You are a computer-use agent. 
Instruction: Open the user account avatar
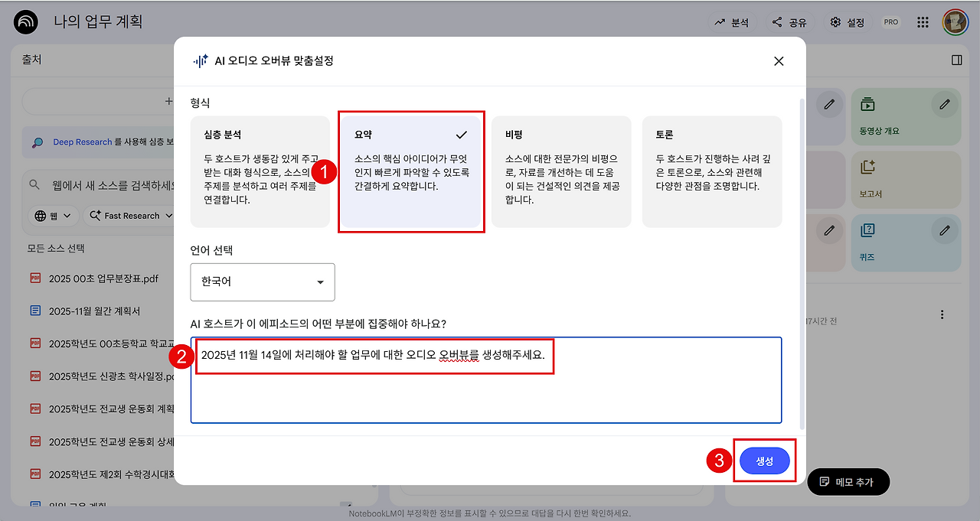pyautogui.click(x=955, y=22)
